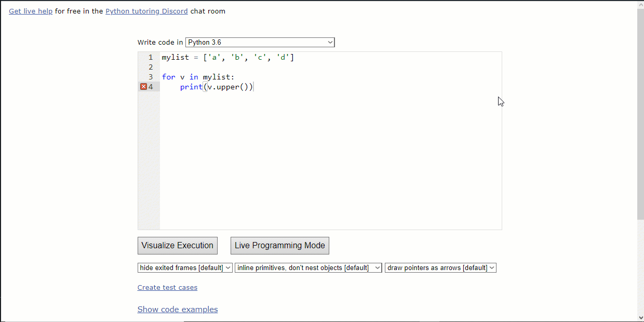The width and height of the screenshot is (644, 322).
Task: Place cursor on the "for v in mylist" line
Action: (198, 77)
